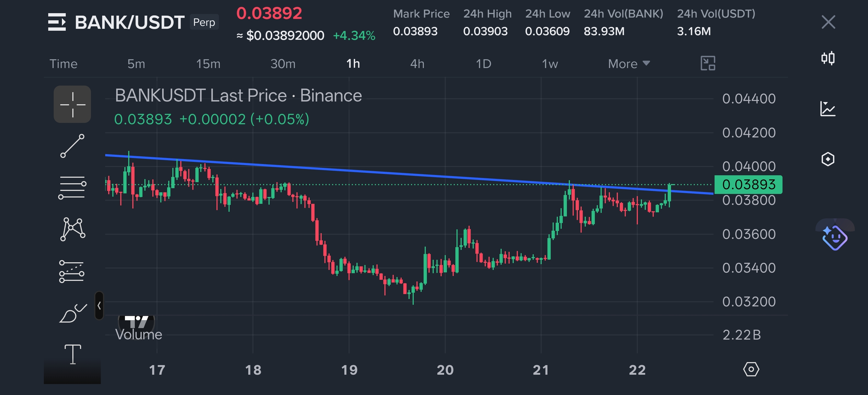The width and height of the screenshot is (868, 395).
Task: Expand the More timeframes dropdown
Action: pos(629,64)
